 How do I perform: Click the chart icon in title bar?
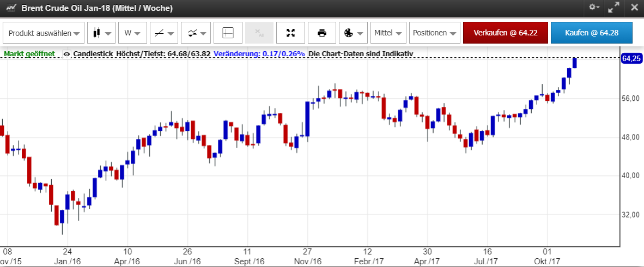pos(11,8)
